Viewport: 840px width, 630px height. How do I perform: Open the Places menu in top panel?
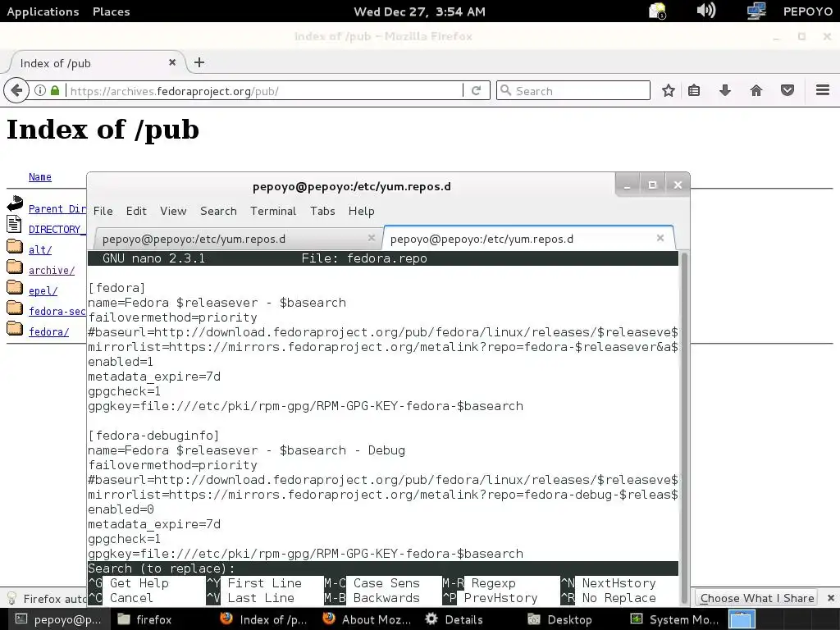coord(111,11)
